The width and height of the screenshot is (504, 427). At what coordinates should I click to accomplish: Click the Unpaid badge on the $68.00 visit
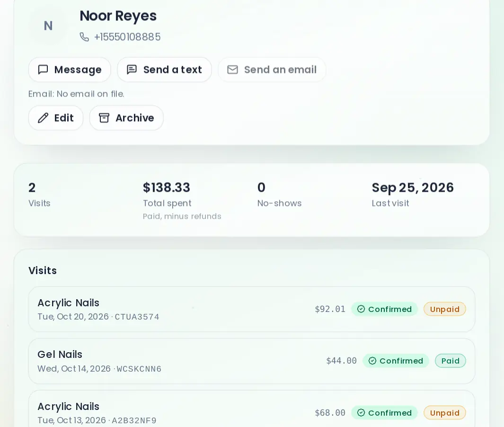click(445, 413)
